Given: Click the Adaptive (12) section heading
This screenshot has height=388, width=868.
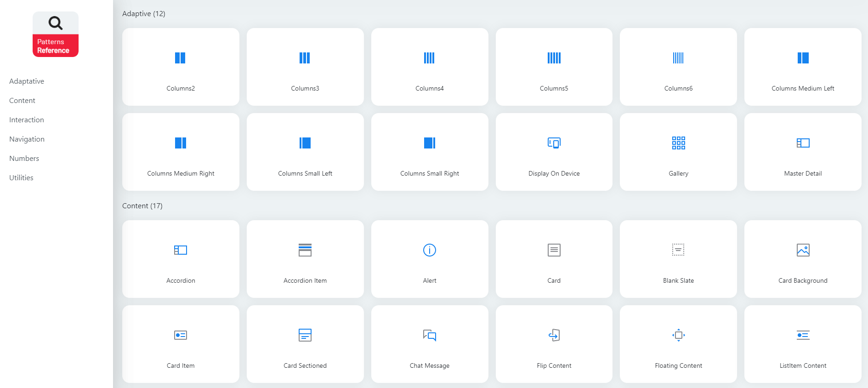Looking at the screenshot, I should click(x=144, y=14).
